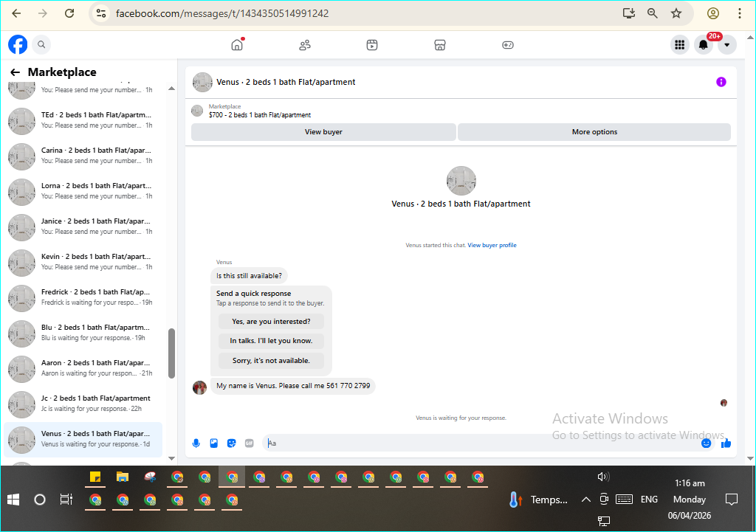The image size is (756, 532).
Task: Click the conversation list scrollbar thumb
Action: point(171,353)
